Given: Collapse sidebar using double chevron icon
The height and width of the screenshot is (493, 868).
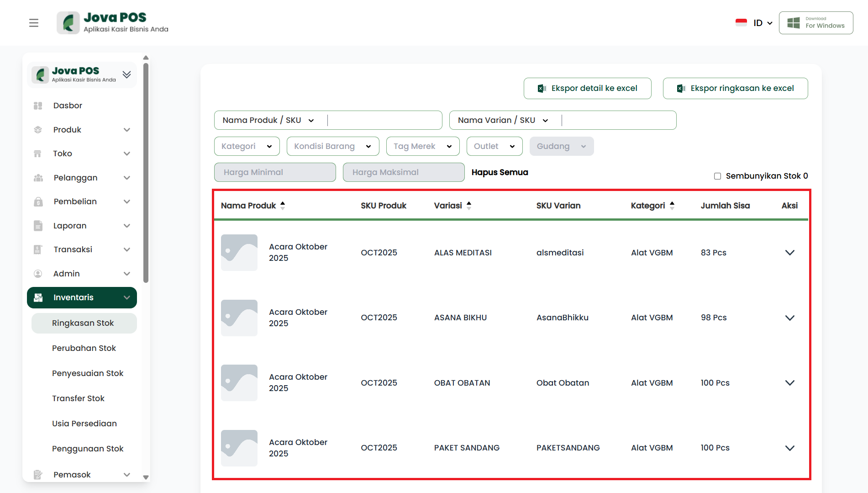Looking at the screenshot, I should pyautogui.click(x=127, y=74).
